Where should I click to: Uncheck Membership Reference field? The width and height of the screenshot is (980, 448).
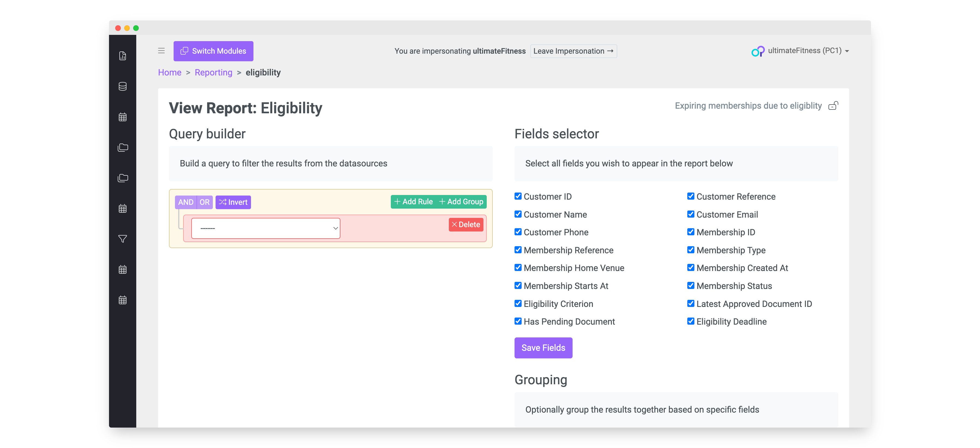518,250
